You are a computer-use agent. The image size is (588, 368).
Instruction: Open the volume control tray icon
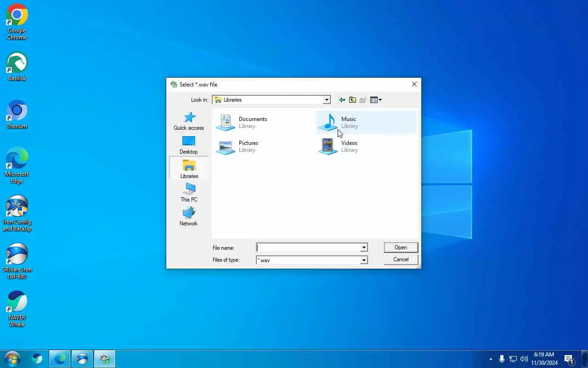pos(524,359)
